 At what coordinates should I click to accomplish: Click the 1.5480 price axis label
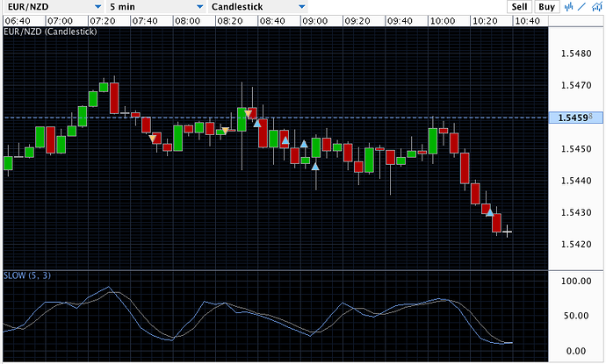(576, 54)
